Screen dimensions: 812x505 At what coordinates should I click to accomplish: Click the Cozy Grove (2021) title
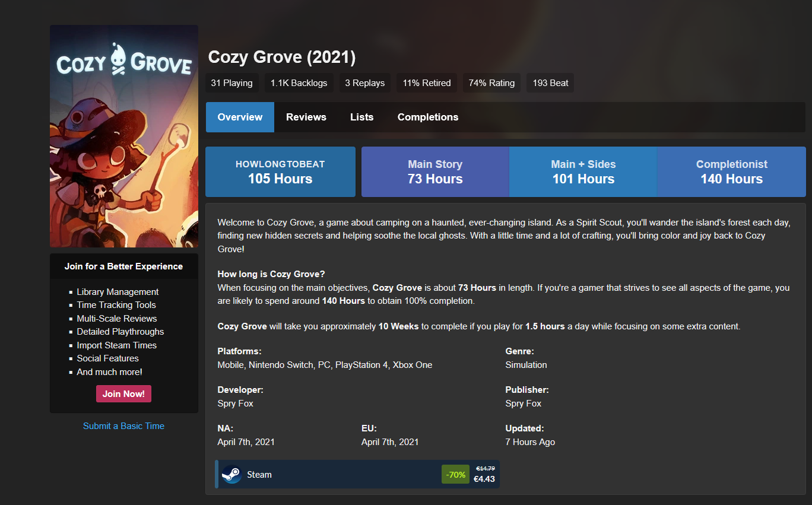pos(282,58)
